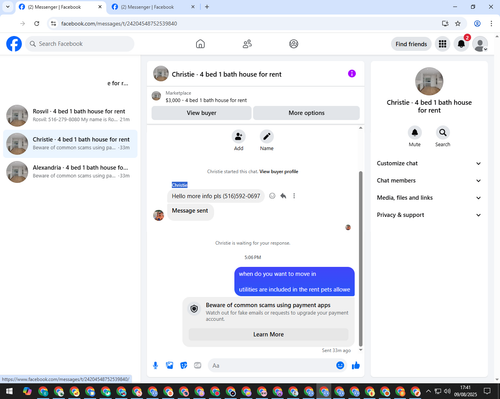Click Find friends button
This screenshot has height=399, width=500.
(411, 44)
